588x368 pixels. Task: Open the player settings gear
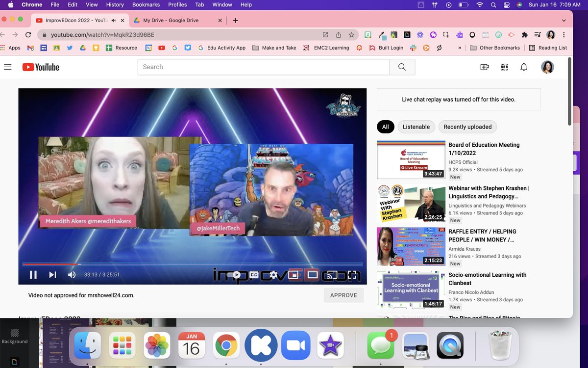pyautogui.click(x=273, y=275)
